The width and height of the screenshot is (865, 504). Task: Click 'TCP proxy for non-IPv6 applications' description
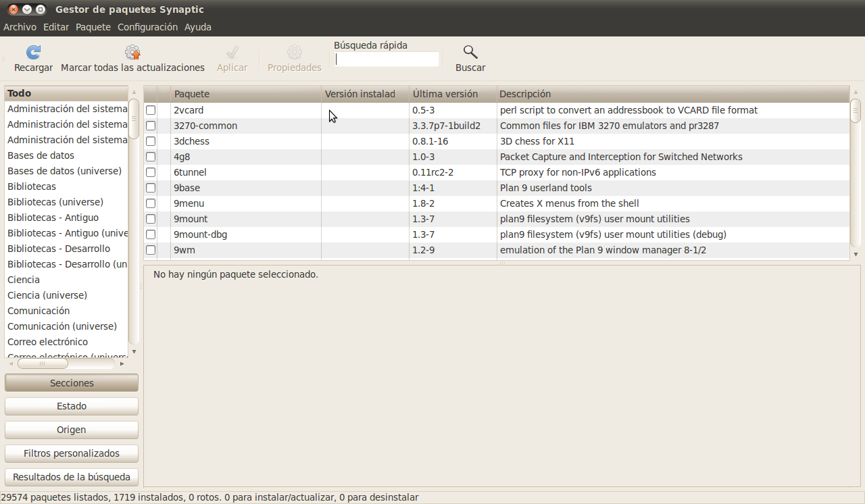pos(578,172)
